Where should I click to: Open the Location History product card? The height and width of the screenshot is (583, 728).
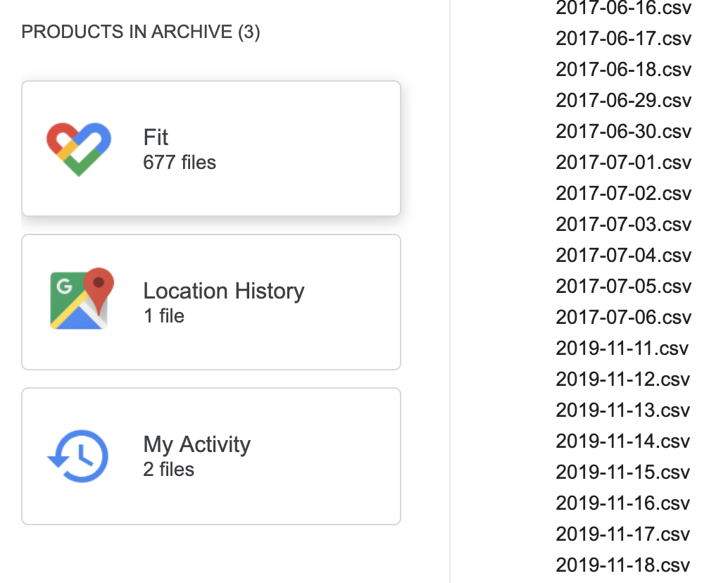tap(211, 301)
